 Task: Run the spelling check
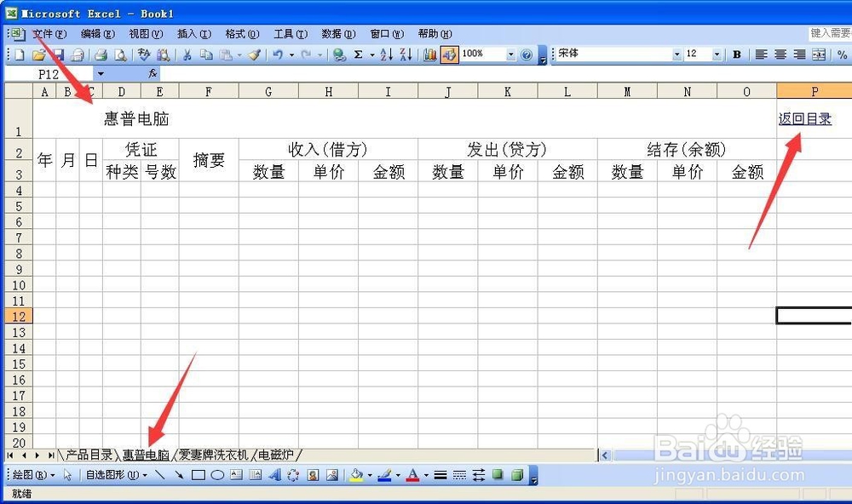click(143, 54)
